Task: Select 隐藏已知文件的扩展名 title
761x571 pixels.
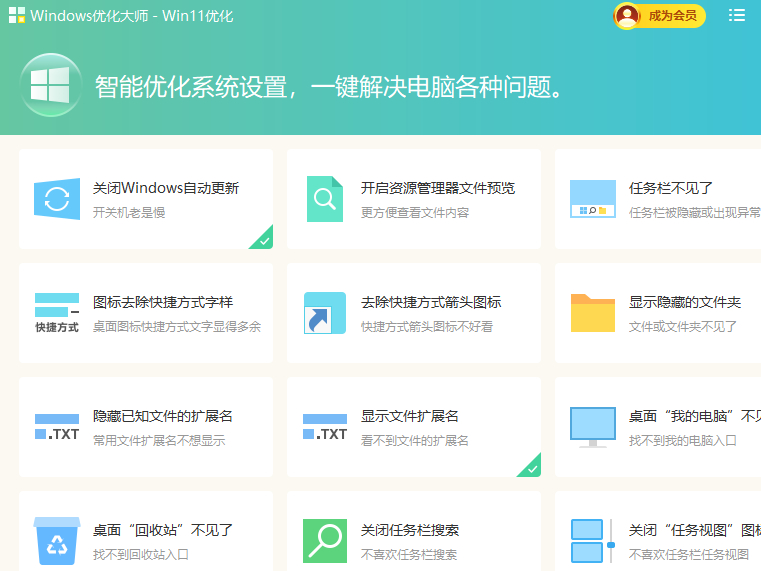Action: click(163, 416)
